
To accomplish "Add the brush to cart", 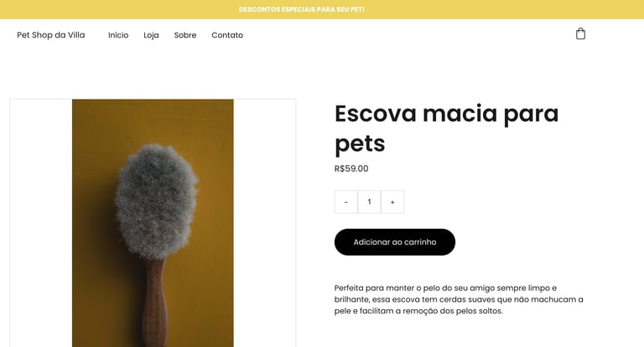I will coord(395,242).
